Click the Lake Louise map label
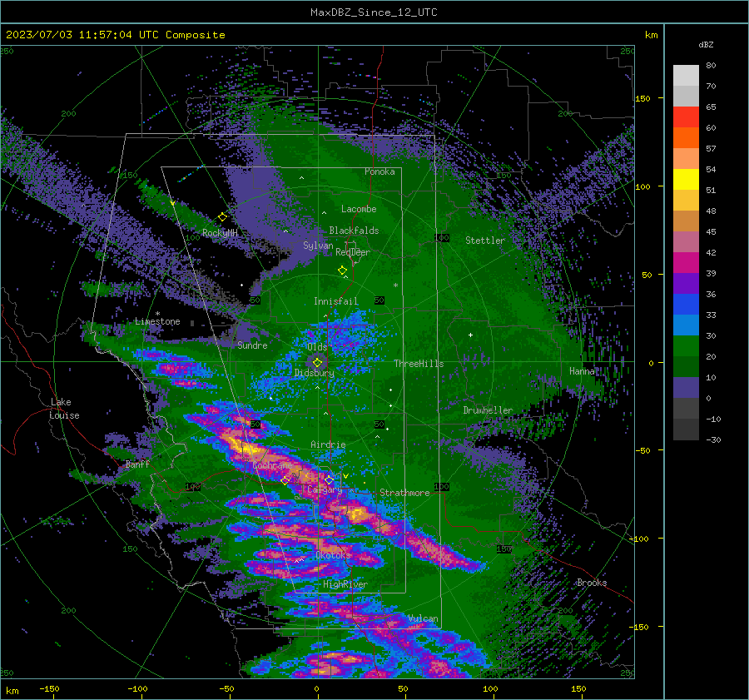The width and height of the screenshot is (749, 700). [x=65, y=409]
